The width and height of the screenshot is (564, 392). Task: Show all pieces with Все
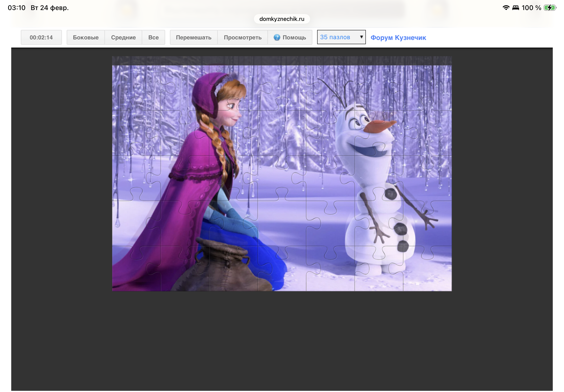153,37
